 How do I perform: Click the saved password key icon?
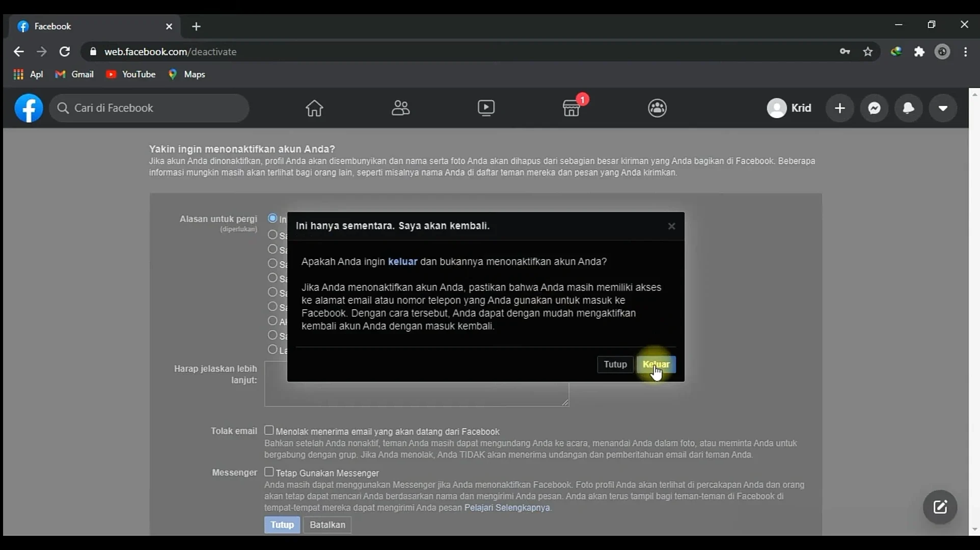click(x=845, y=51)
